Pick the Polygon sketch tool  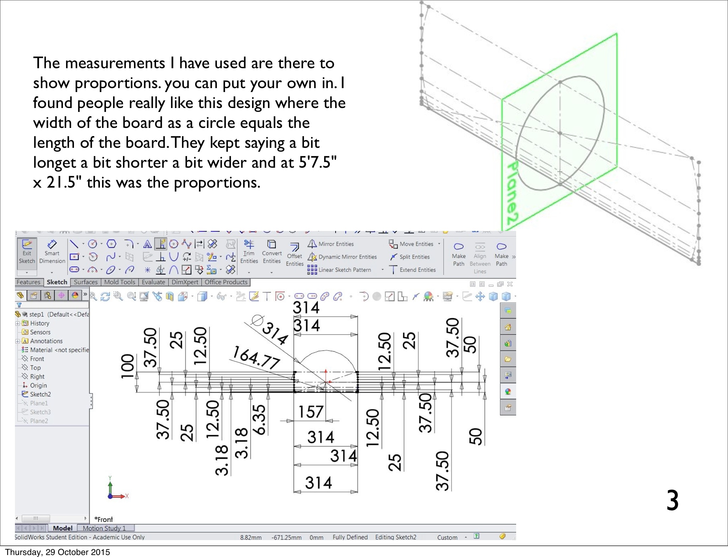pos(112,244)
